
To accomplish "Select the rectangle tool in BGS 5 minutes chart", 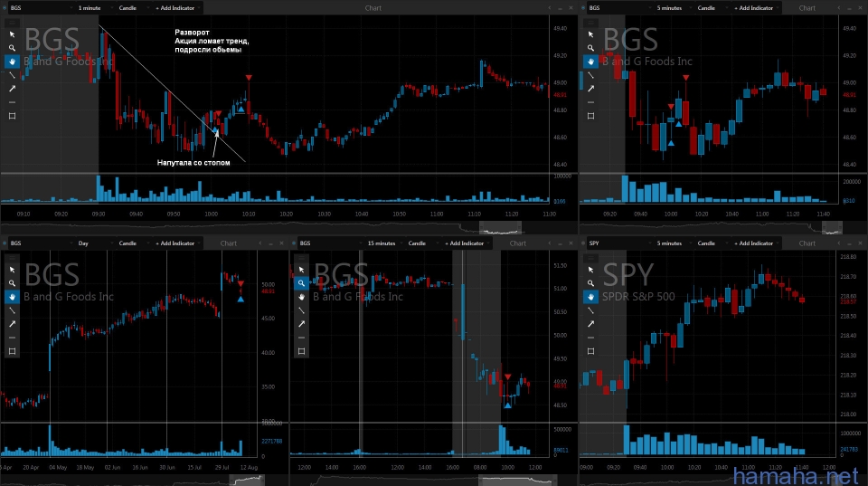I will pyautogui.click(x=590, y=116).
